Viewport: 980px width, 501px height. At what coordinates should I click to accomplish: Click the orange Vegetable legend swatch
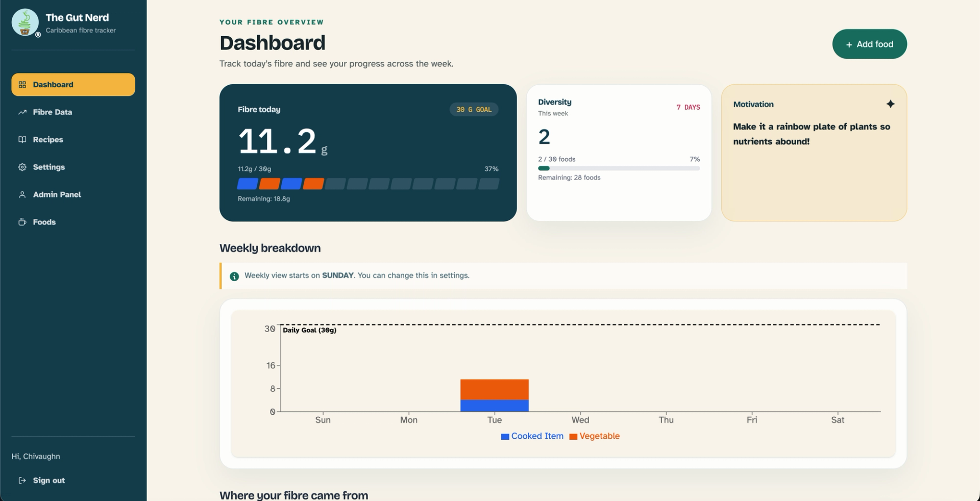click(x=573, y=437)
